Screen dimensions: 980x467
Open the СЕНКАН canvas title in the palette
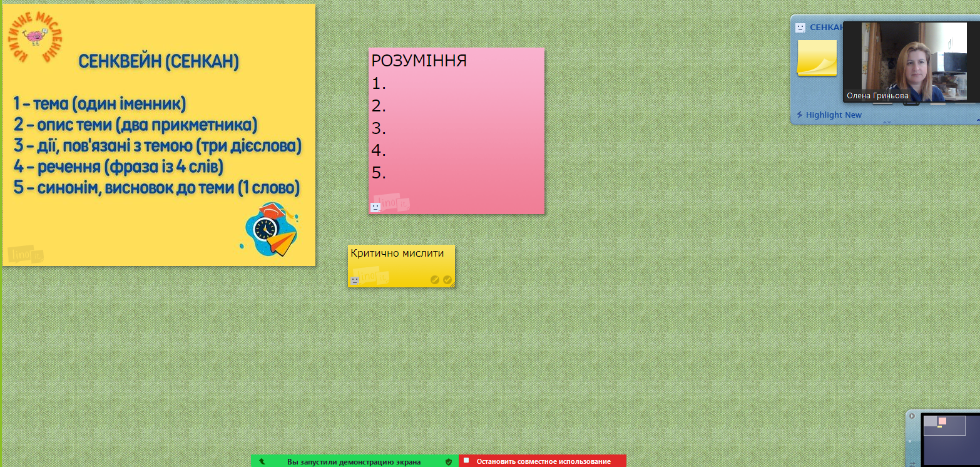click(825, 28)
